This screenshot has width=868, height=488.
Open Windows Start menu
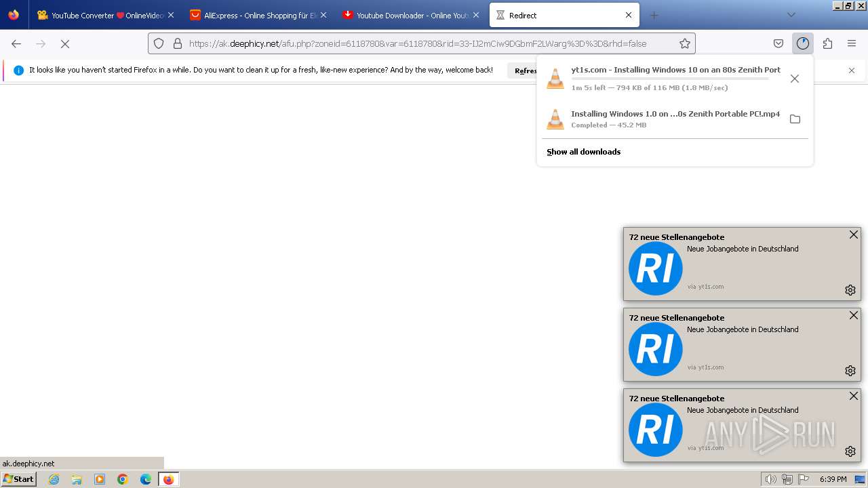point(18,479)
